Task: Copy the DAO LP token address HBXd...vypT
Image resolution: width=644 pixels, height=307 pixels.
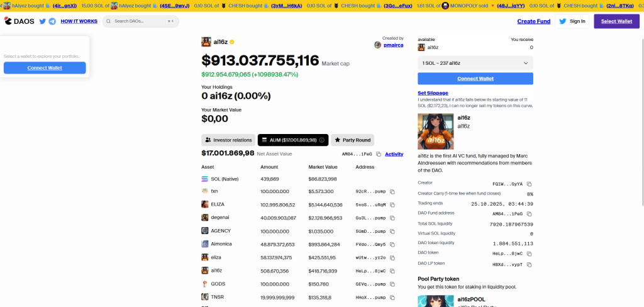Action: [529, 265]
